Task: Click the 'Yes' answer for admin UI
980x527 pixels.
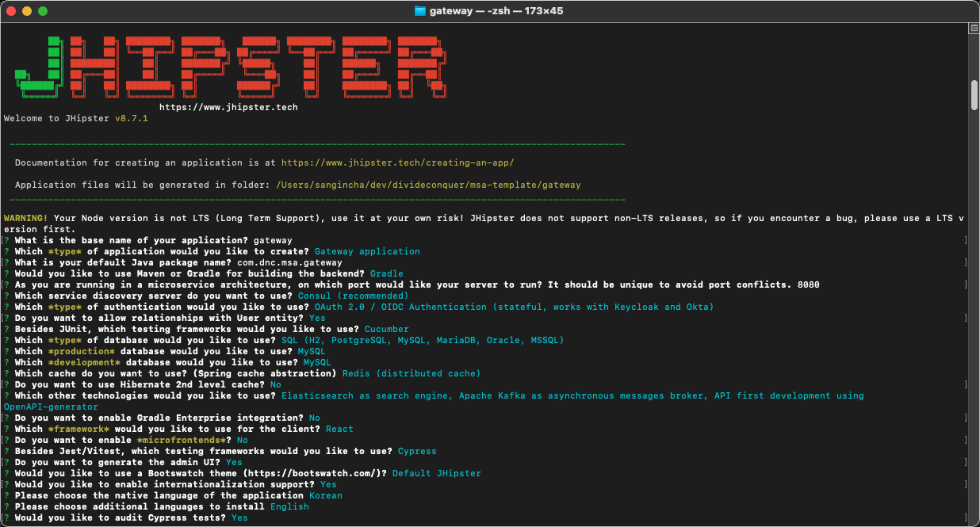Action: [x=234, y=462]
